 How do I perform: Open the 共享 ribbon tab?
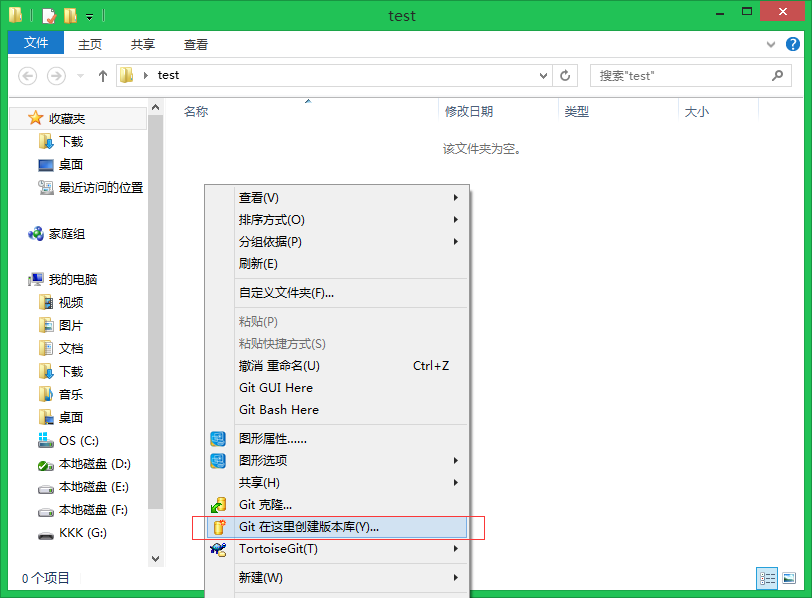pyautogui.click(x=143, y=45)
